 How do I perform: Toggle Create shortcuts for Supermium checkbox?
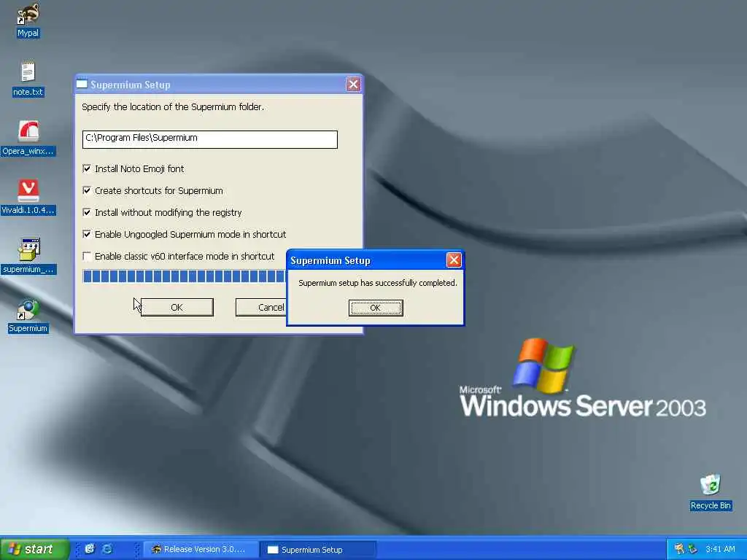(87, 190)
